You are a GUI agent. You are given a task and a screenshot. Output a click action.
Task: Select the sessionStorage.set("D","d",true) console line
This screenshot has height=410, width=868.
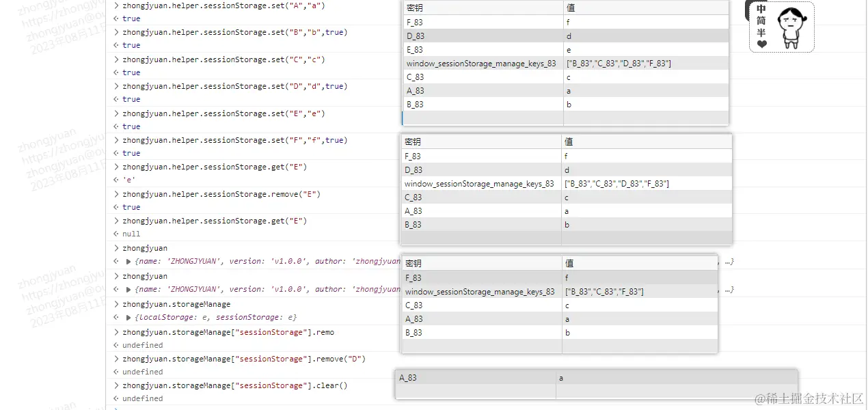(234, 86)
